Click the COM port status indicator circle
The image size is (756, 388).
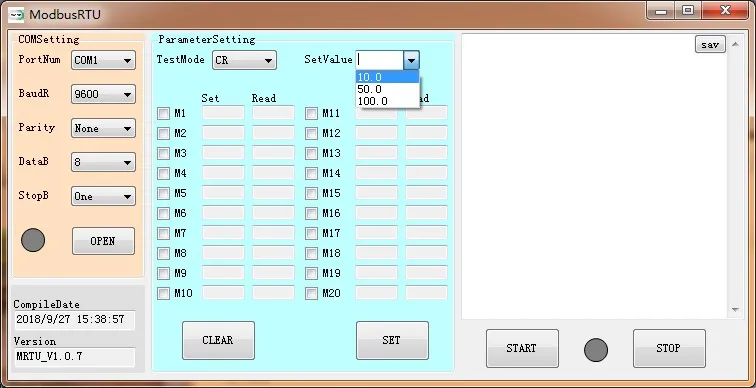click(33, 240)
